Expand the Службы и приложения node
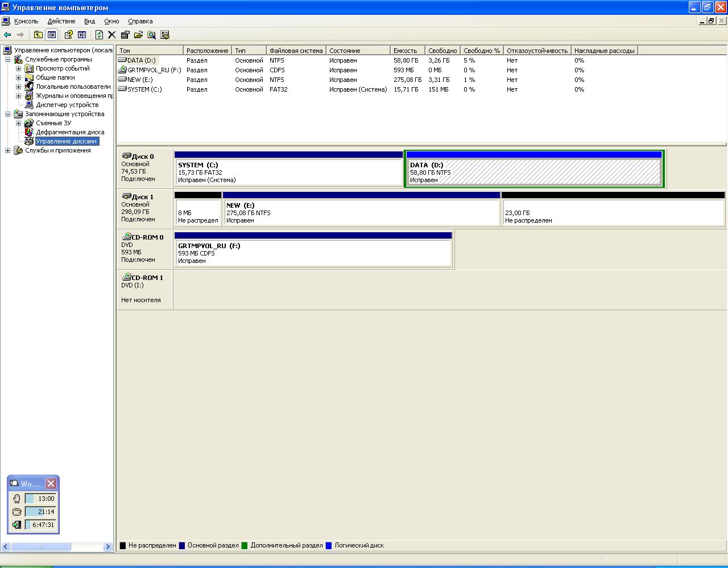 (x=7, y=150)
